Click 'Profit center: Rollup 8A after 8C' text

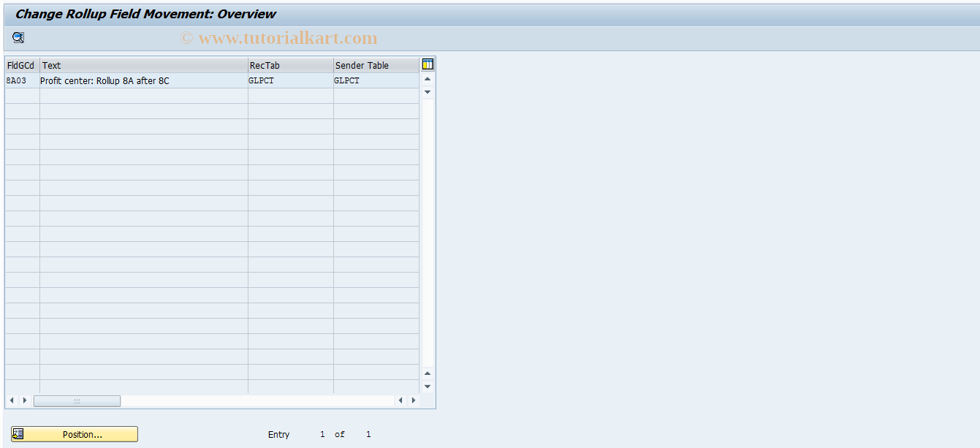click(x=105, y=80)
